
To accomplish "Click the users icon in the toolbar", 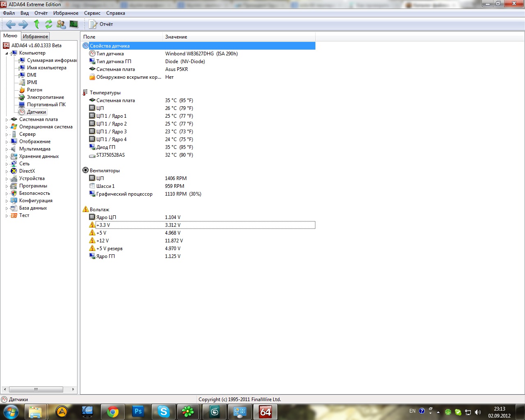I will point(61,24).
